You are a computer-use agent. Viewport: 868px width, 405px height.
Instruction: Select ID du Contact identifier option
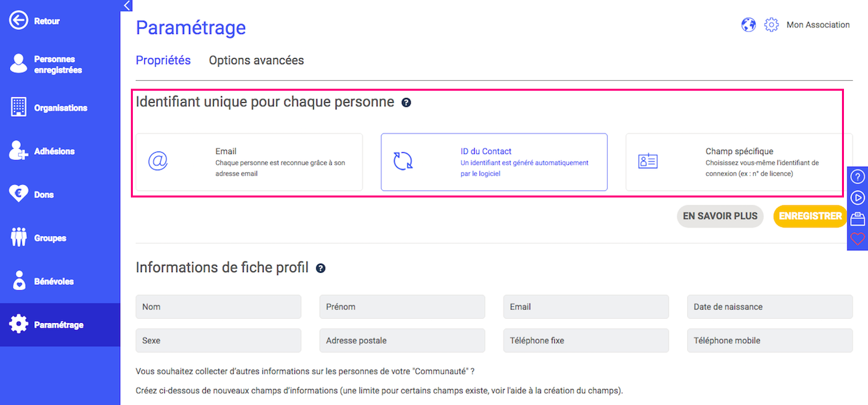[493, 161]
